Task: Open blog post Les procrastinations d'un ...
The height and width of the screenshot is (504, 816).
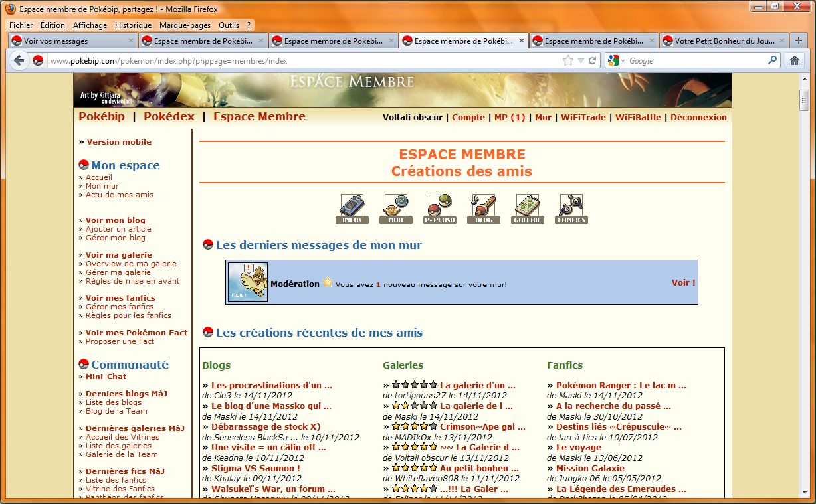Action: point(272,385)
